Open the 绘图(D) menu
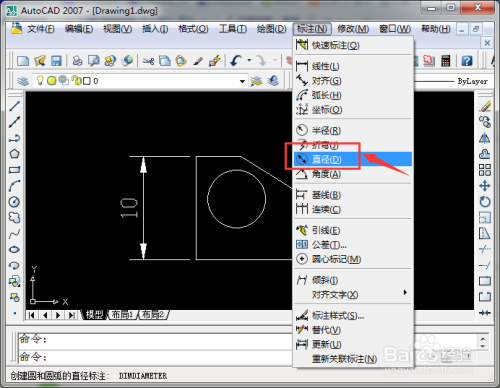Viewport: 500px width, 388px height. (x=272, y=29)
